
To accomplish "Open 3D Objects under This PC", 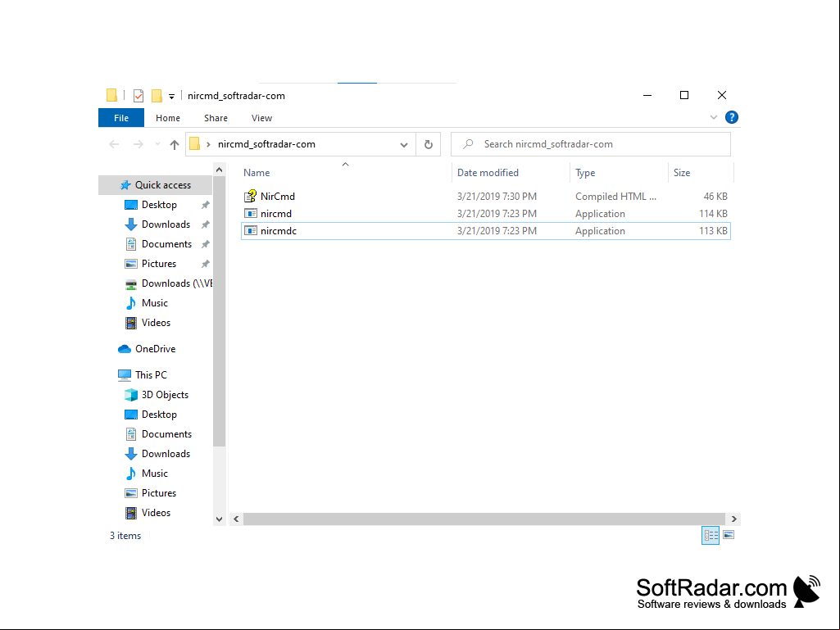I will [165, 395].
